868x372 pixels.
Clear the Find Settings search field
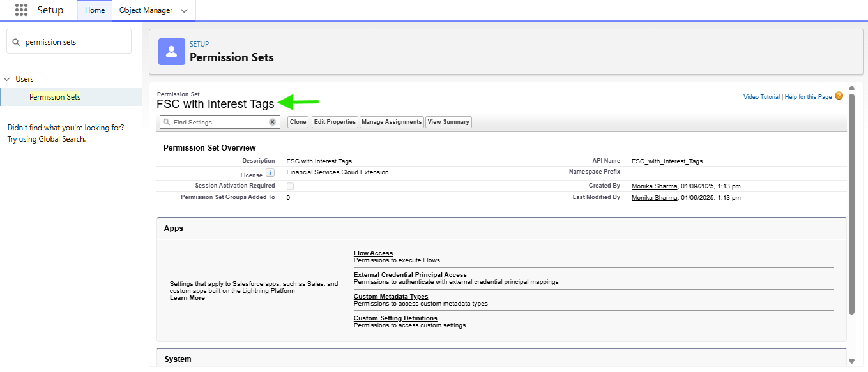coord(272,122)
